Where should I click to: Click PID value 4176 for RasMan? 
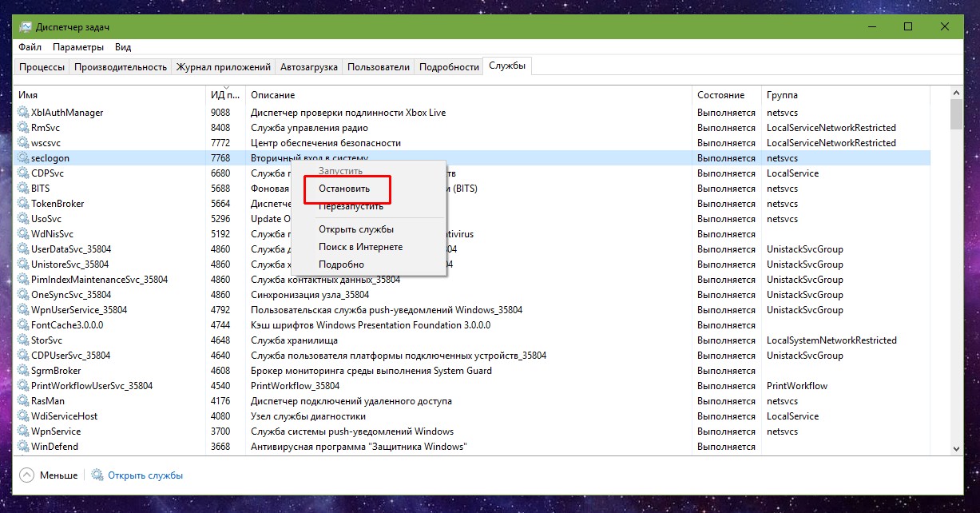click(x=220, y=401)
